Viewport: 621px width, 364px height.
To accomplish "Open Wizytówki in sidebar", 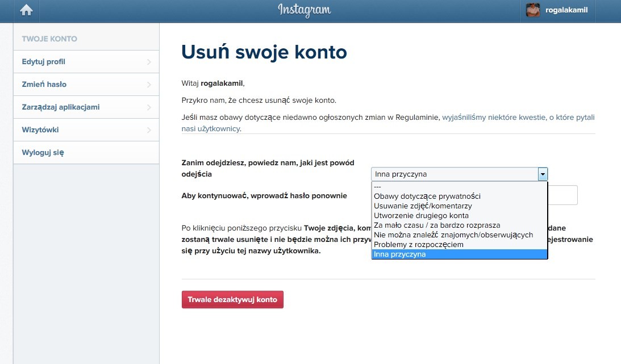I will pos(86,130).
